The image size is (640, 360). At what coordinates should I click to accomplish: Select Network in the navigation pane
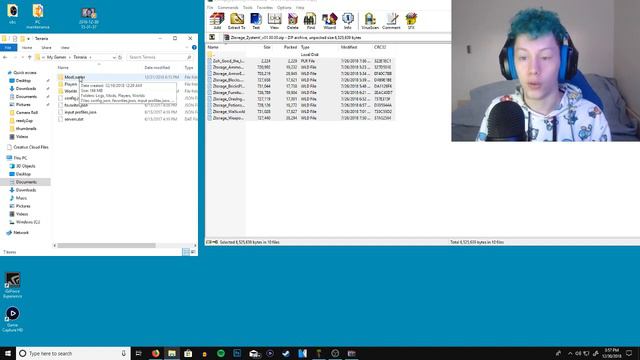[21, 233]
